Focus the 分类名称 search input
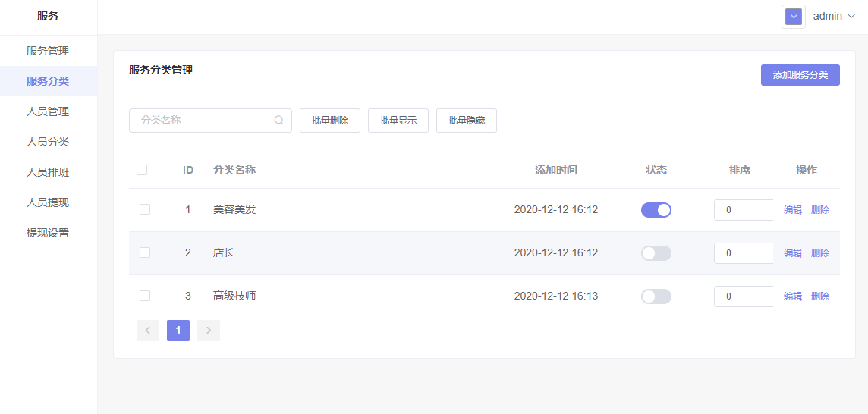This screenshot has height=414, width=868. 210,121
